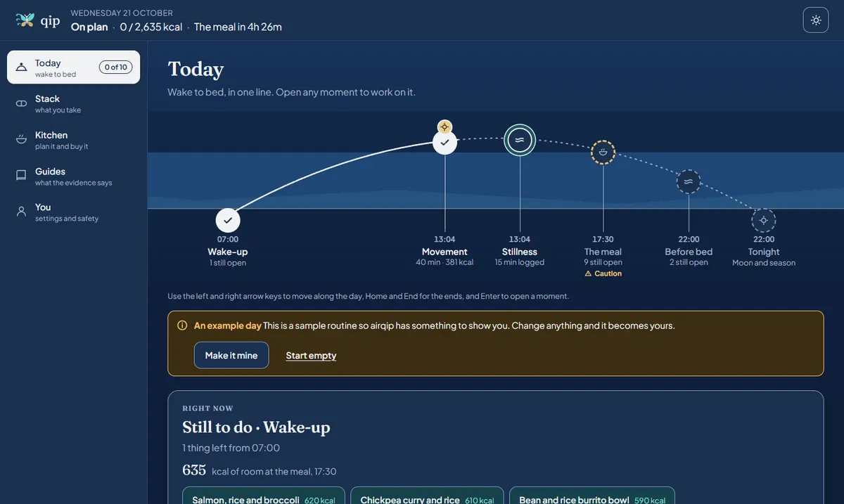The image size is (844, 504).
Task: Click the Wake-up label under 07:00
Action: [228, 252]
